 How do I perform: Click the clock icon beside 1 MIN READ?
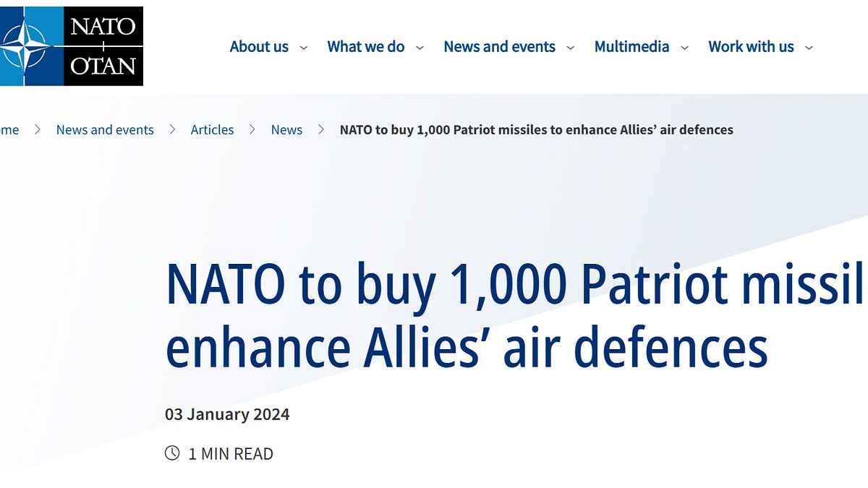tap(172, 453)
